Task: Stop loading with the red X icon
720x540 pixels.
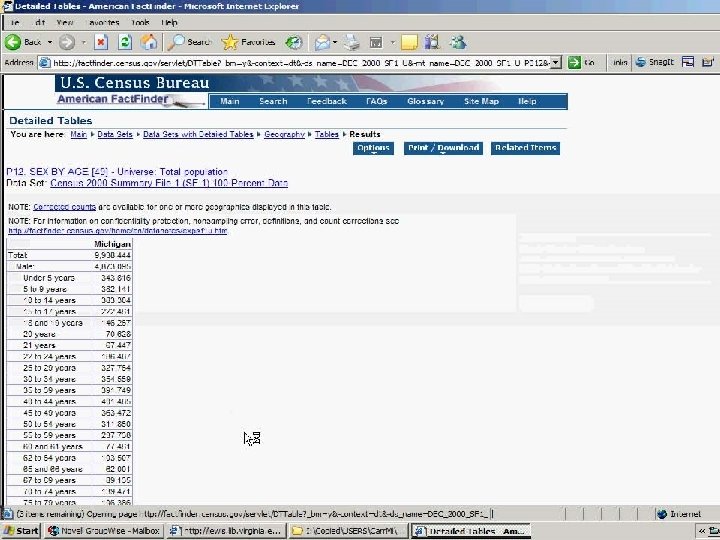Action: point(101,42)
